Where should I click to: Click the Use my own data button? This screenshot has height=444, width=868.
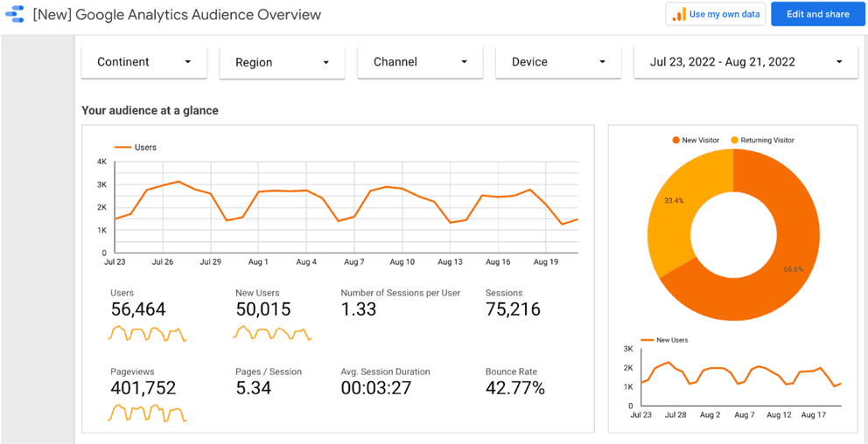pyautogui.click(x=716, y=14)
